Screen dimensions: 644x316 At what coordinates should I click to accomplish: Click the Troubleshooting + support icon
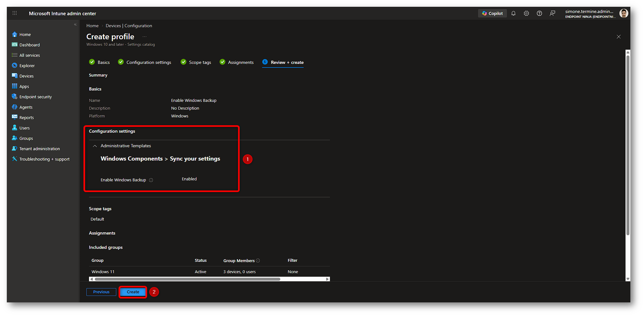pyautogui.click(x=15, y=159)
